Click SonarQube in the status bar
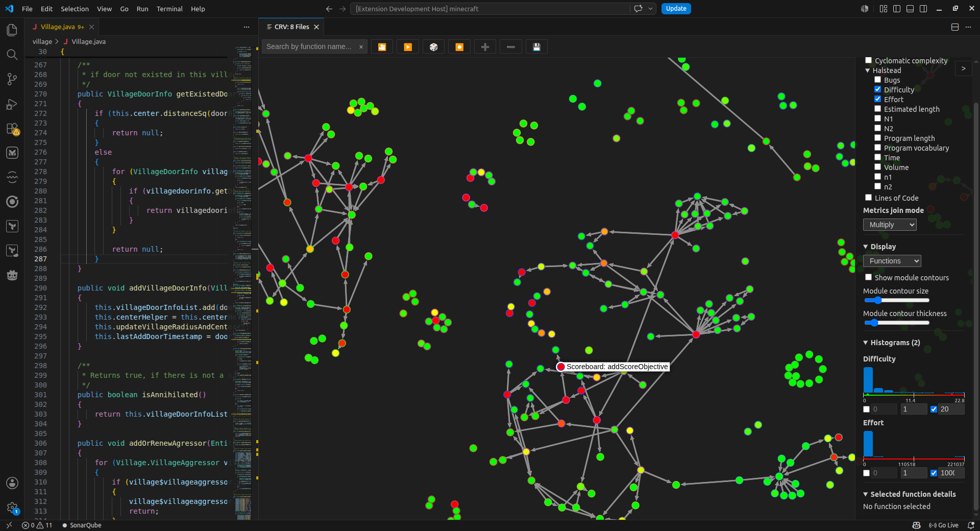 click(x=82, y=525)
